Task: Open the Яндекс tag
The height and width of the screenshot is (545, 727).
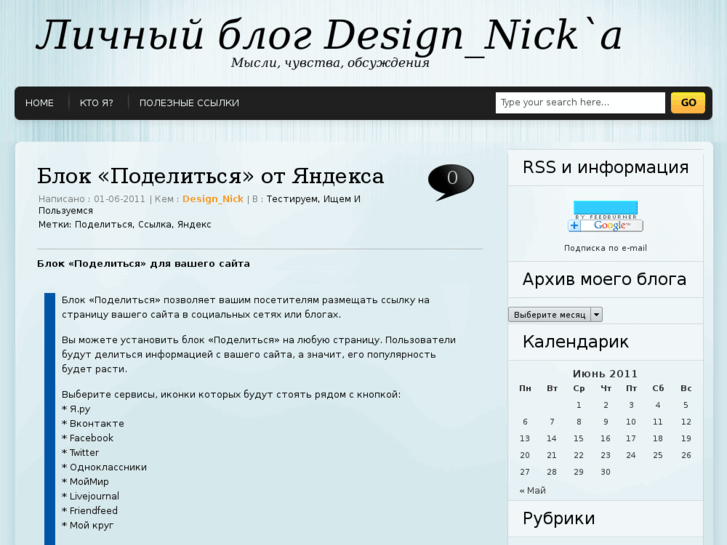Action: tap(194, 224)
